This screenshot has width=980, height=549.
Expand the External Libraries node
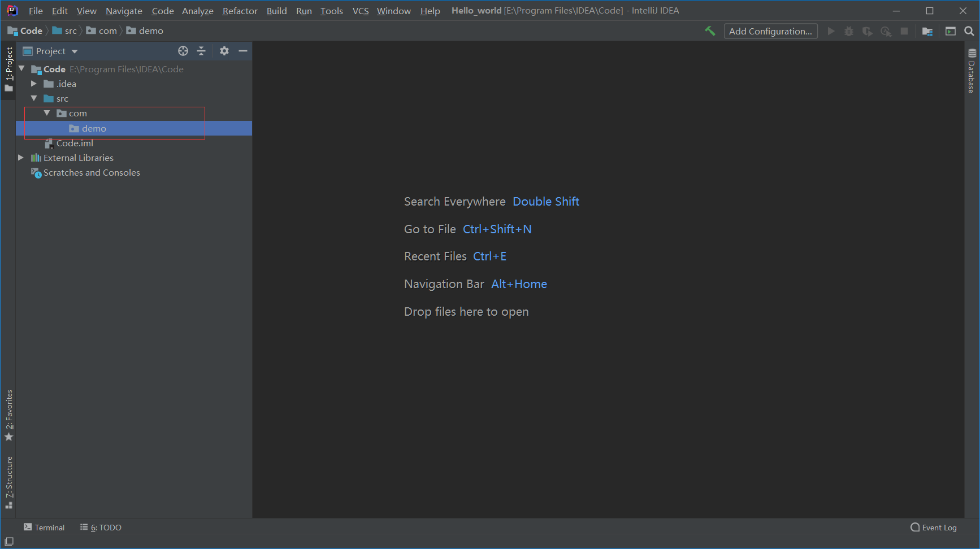tap(21, 158)
